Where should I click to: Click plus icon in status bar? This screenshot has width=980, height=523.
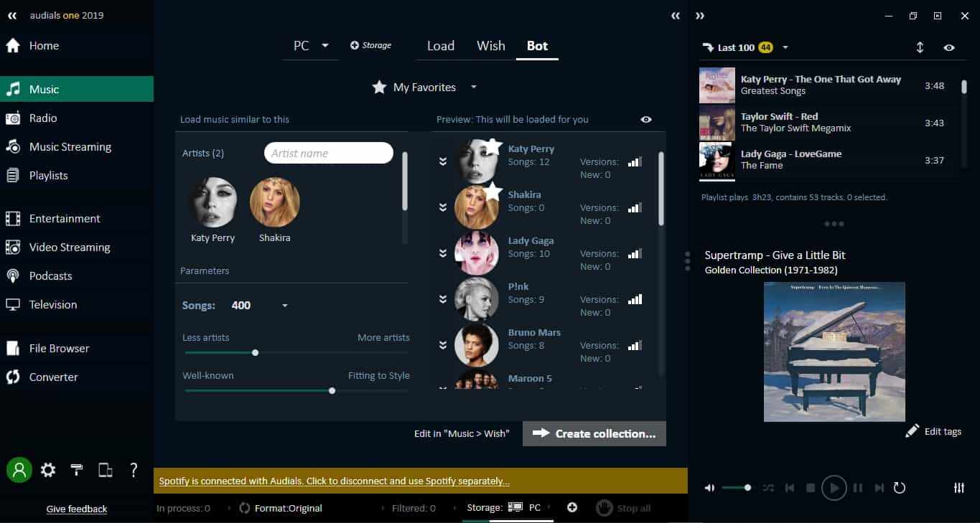[572, 508]
